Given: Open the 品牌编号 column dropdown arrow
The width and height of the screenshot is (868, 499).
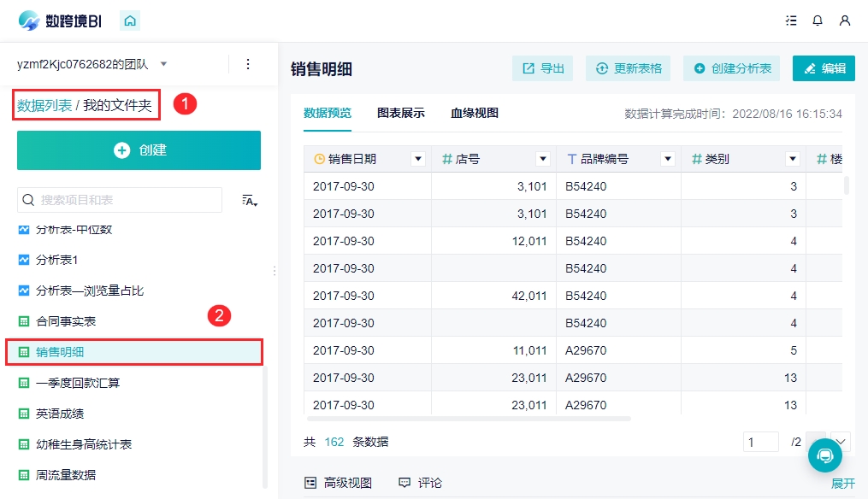Looking at the screenshot, I should [667, 159].
